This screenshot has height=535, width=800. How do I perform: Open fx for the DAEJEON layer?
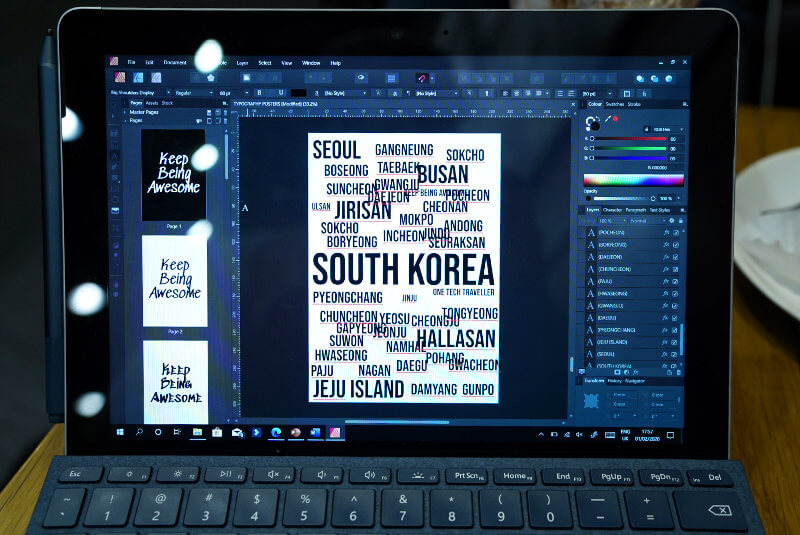click(666, 257)
